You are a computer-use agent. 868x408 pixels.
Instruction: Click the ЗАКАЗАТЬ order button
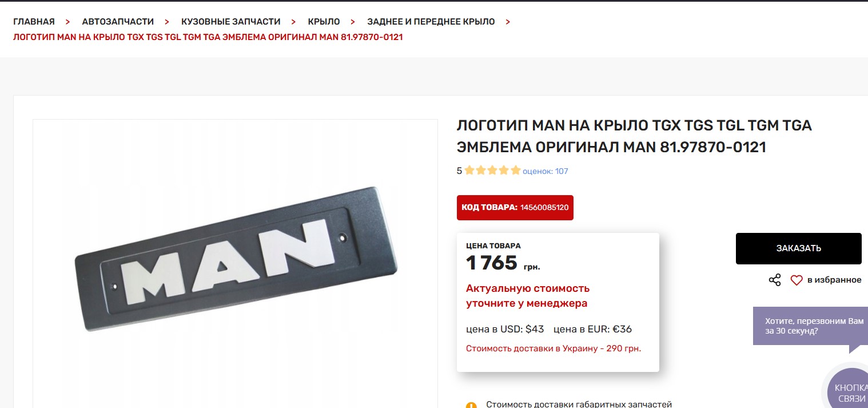(798, 248)
